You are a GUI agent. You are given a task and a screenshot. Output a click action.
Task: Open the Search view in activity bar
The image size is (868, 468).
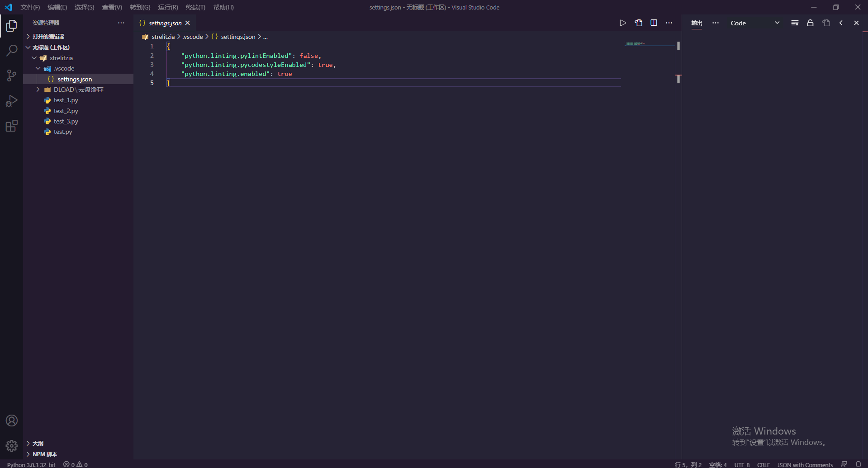click(12, 50)
